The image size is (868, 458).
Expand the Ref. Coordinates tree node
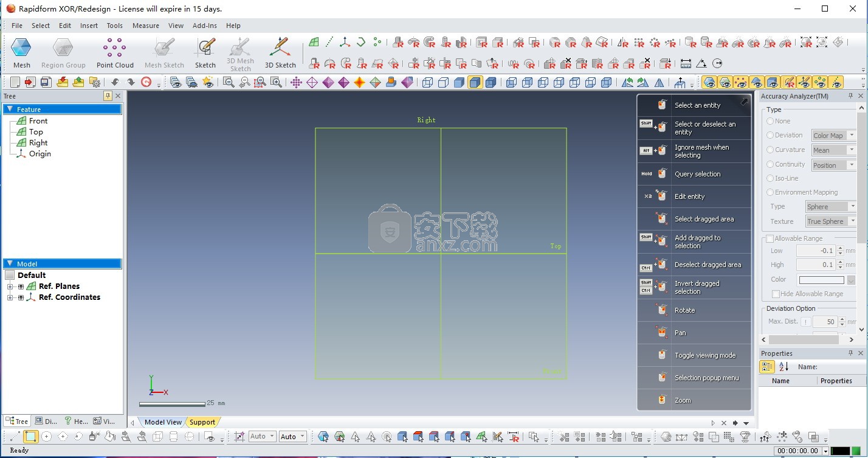point(10,297)
